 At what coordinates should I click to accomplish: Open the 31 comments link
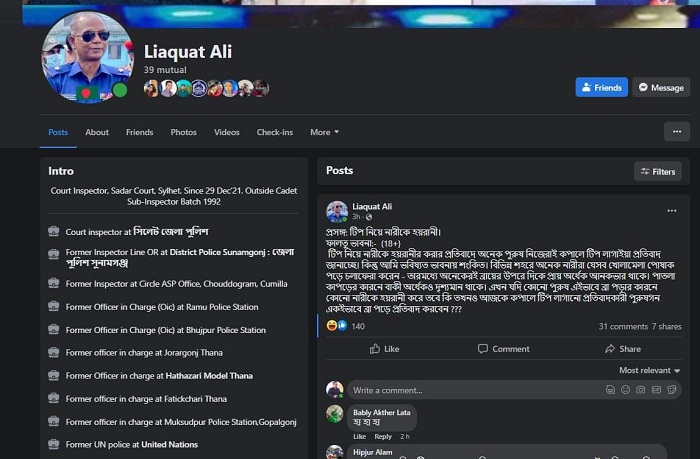coord(623,326)
